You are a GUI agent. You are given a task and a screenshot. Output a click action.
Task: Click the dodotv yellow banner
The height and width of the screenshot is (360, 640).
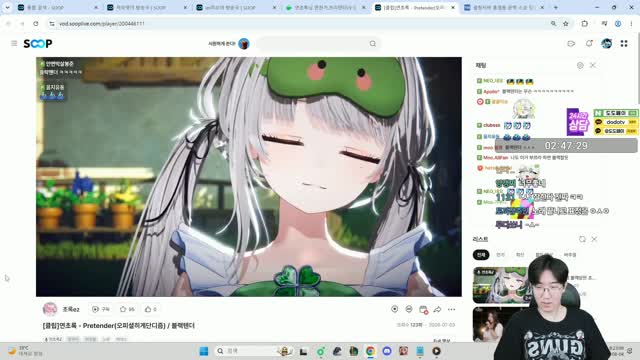tap(616, 122)
